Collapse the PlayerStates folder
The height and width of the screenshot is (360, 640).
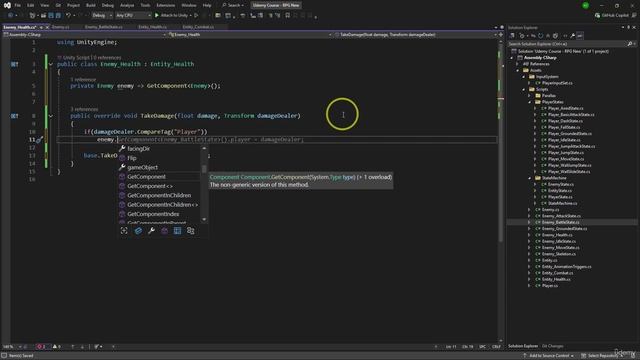click(x=530, y=102)
